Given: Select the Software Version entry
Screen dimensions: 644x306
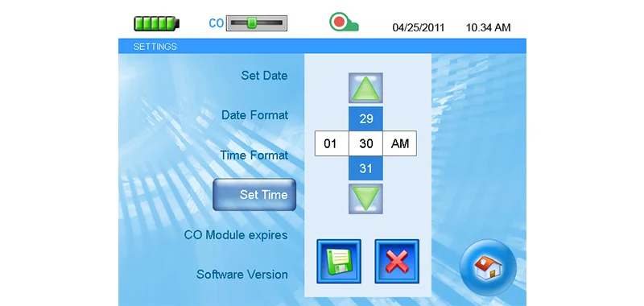Looking at the screenshot, I should point(242,275).
